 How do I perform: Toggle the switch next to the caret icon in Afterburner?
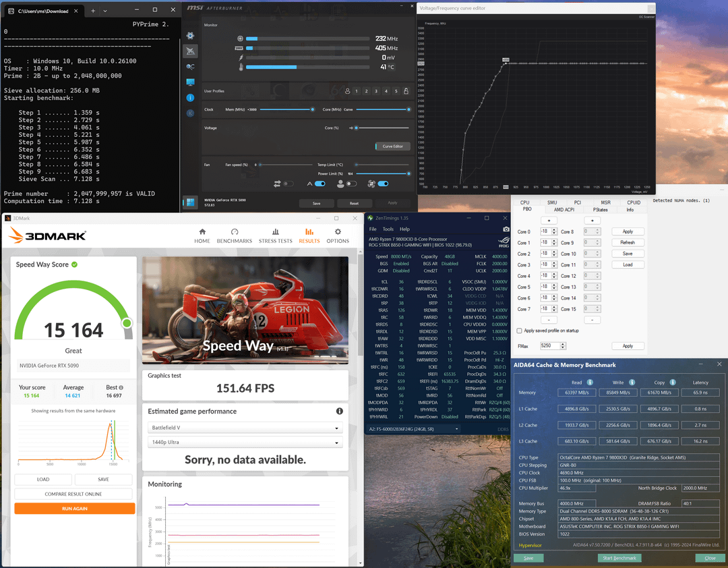[x=320, y=184]
